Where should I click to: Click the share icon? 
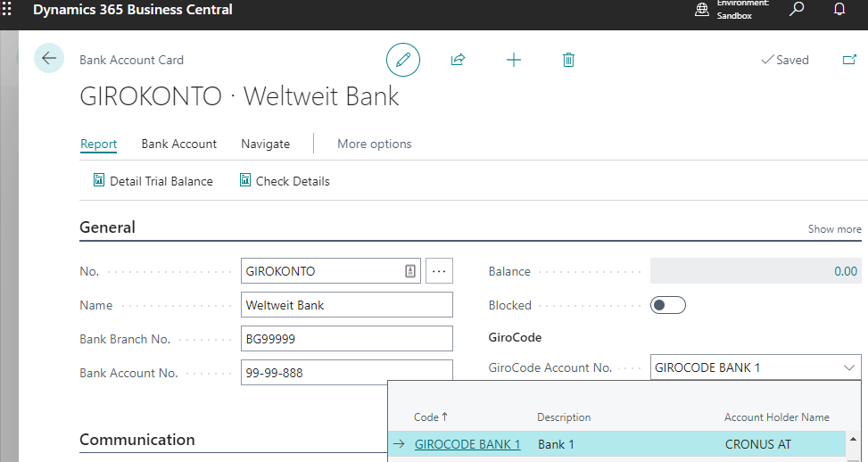pyautogui.click(x=458, y=60)
